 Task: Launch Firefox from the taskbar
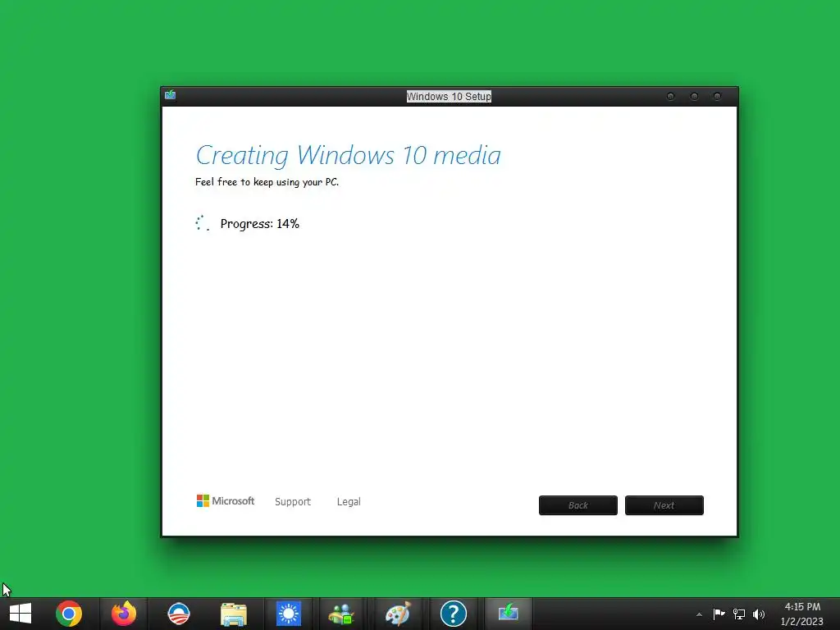pyautogui.click(x=124, y=614)
